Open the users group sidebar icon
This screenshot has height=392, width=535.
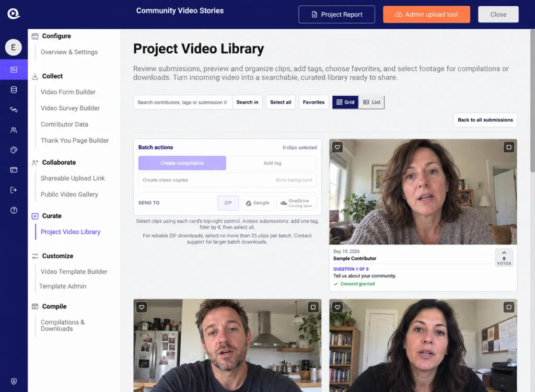[14, 130]
